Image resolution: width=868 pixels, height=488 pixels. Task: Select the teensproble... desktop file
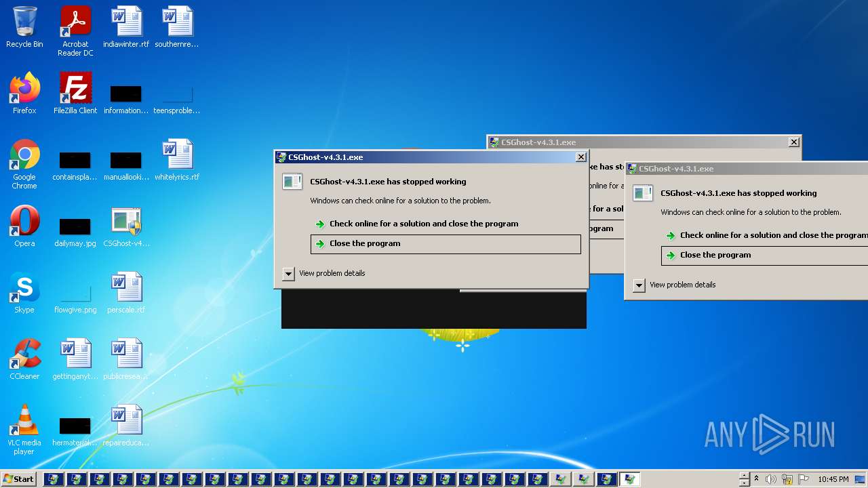177,99
